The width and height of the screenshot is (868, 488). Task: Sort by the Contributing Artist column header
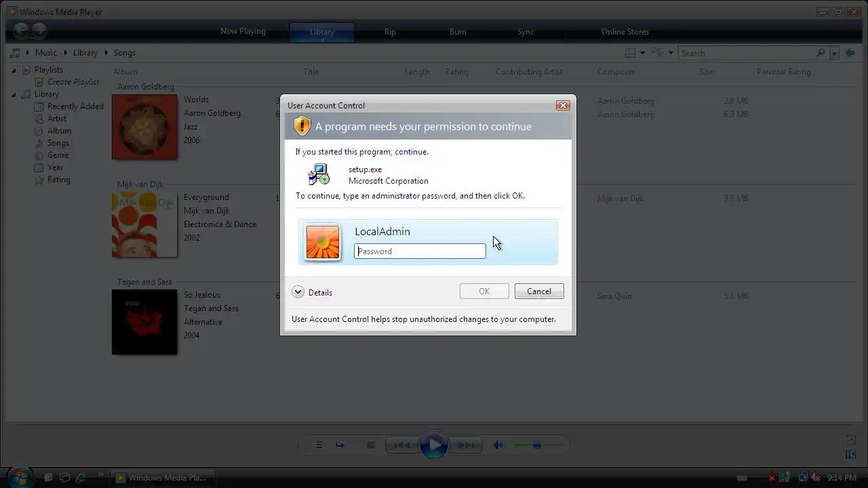[x=529, y=72]
